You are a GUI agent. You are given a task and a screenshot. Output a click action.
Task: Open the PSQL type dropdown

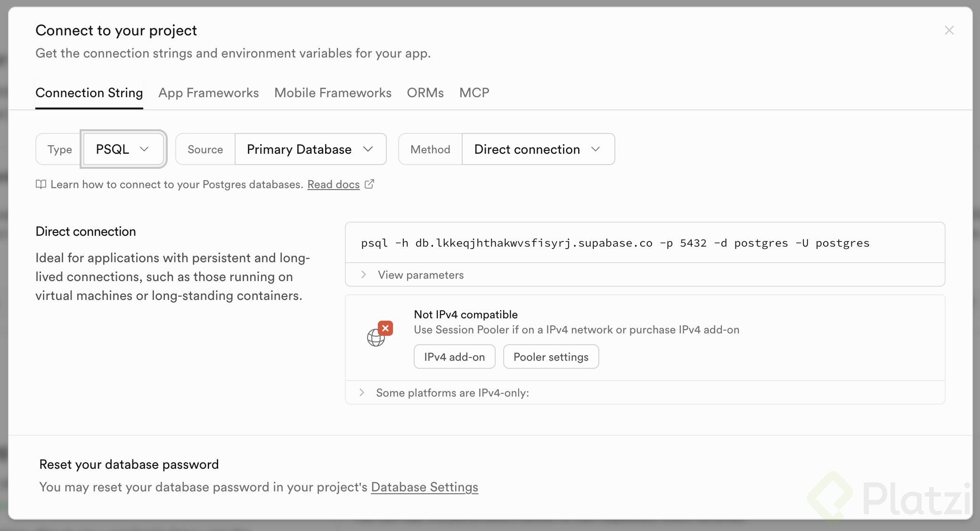click(x=123, y=149)
